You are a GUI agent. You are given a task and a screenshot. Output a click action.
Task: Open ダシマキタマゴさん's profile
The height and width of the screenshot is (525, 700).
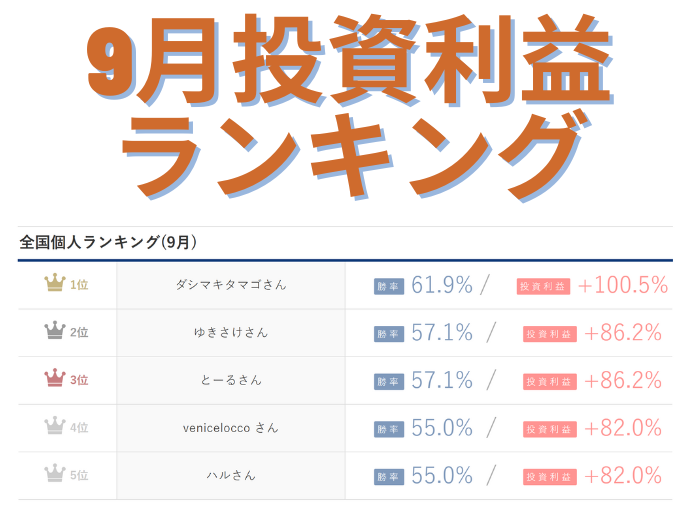[231, 284]
